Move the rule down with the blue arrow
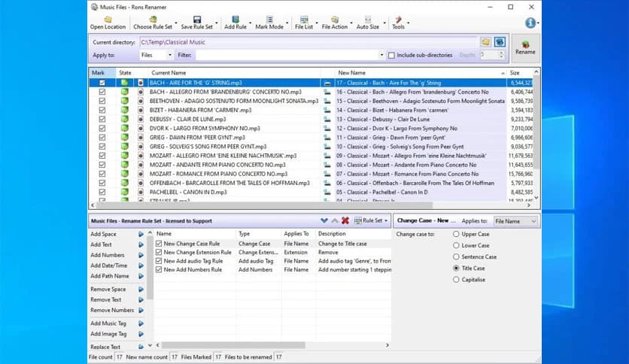This screenshot has height=364, width=629. pyautogui.click(x=324, y=220)
